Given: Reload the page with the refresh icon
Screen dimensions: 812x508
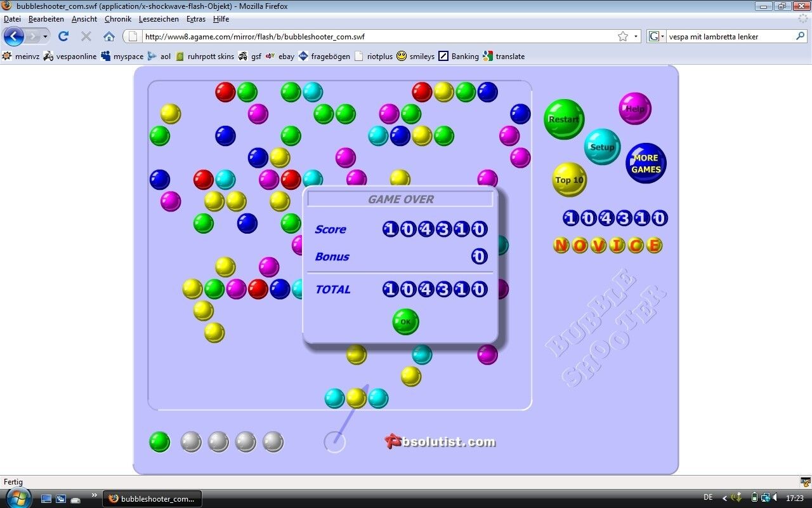Looking at the screenshot, I should point(63,36).
